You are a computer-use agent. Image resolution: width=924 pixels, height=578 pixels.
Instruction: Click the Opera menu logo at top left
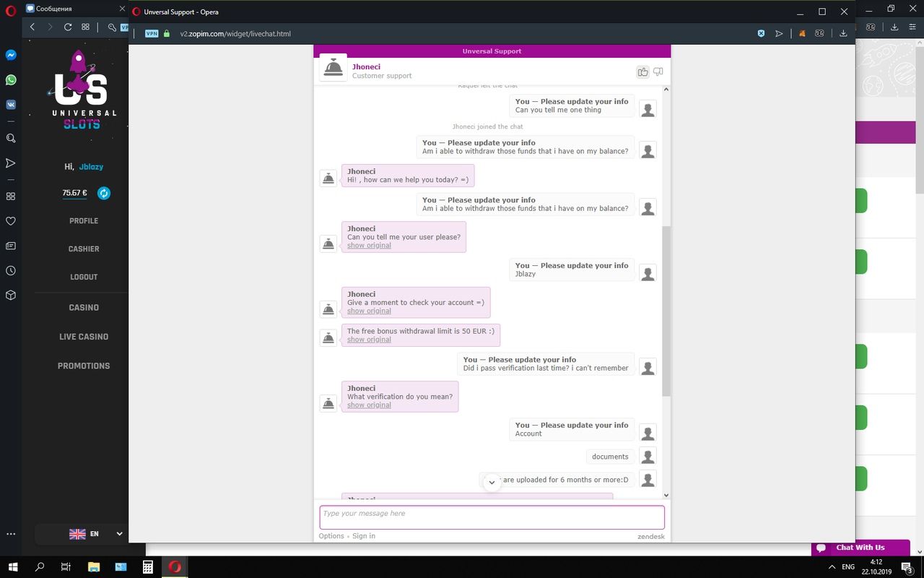(x=10, y=10)
